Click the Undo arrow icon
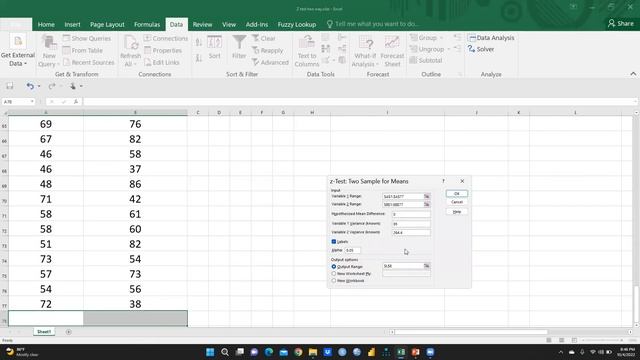This screenshot has width=640, height=360. click(x=30, y=86)
